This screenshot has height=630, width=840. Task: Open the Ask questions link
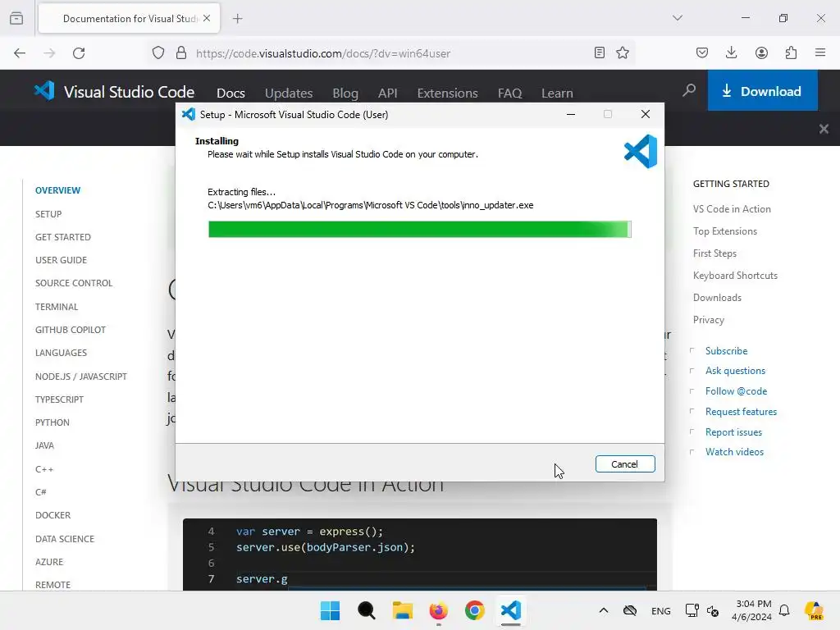[735, 371]
